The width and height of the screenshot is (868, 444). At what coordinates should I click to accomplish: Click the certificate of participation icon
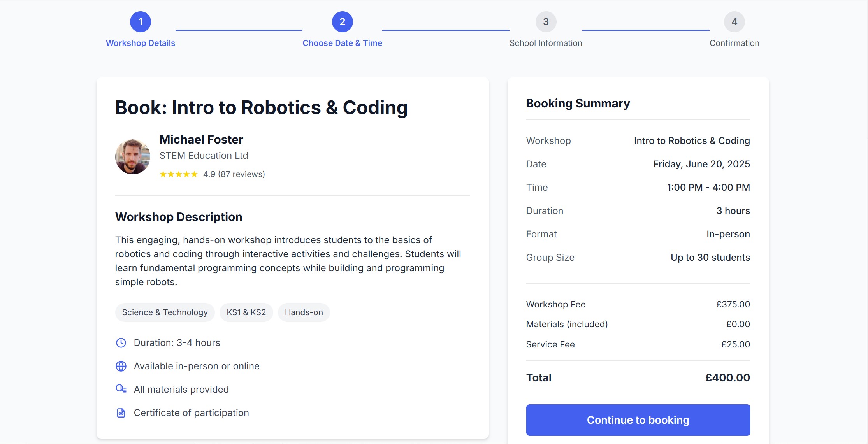tap(121, 413)
